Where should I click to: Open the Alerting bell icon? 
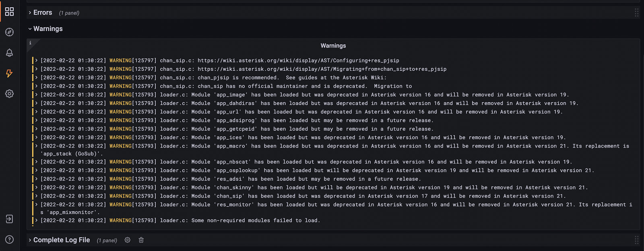coord(9,53)
